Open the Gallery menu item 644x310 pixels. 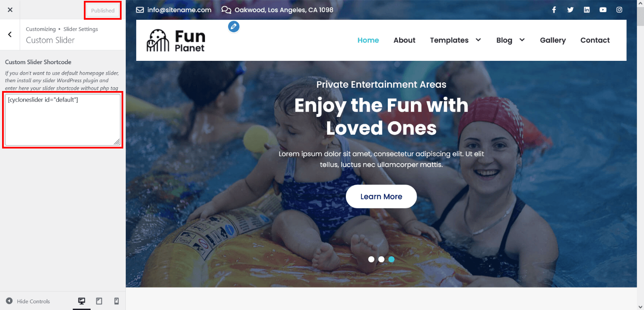[x=553, y=40]
